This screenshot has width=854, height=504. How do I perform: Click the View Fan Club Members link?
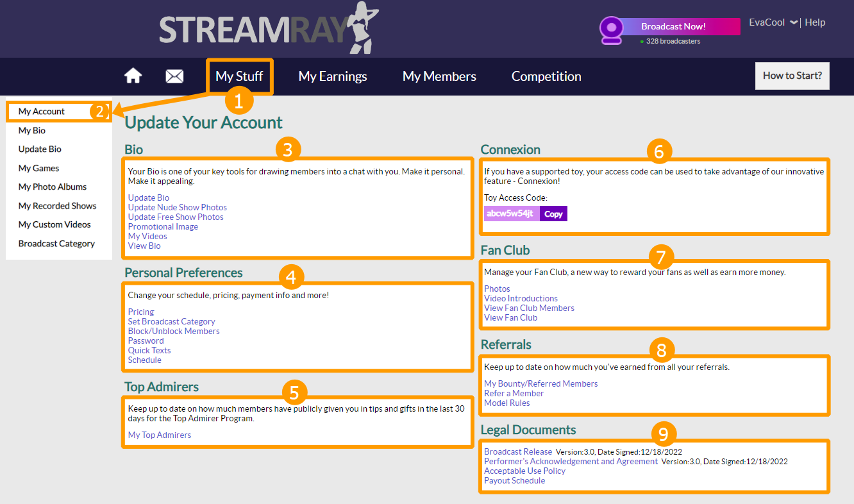(x=529, y=308)
